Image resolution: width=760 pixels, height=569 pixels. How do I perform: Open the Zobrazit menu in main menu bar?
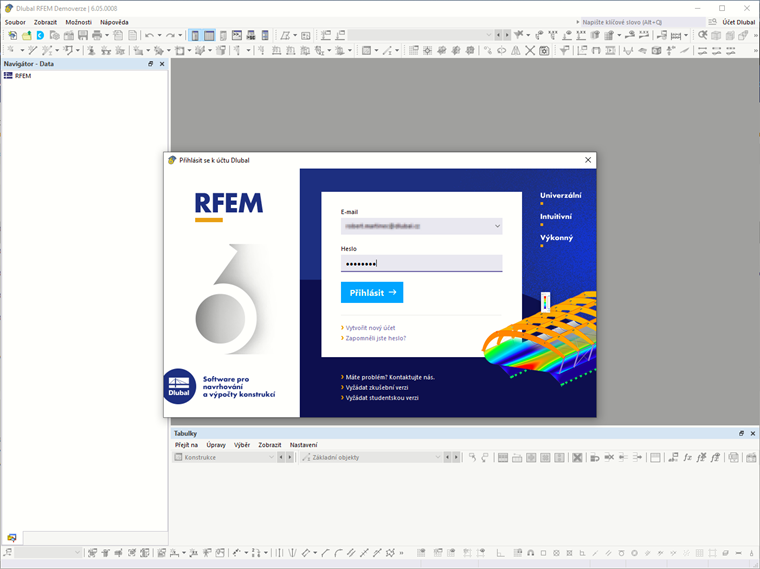[45, 22]
